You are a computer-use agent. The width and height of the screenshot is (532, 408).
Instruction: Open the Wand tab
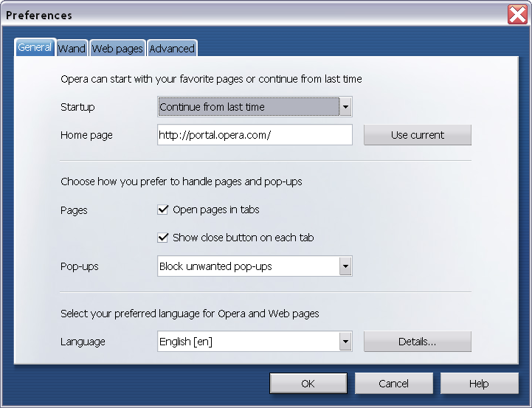(72, 49)
